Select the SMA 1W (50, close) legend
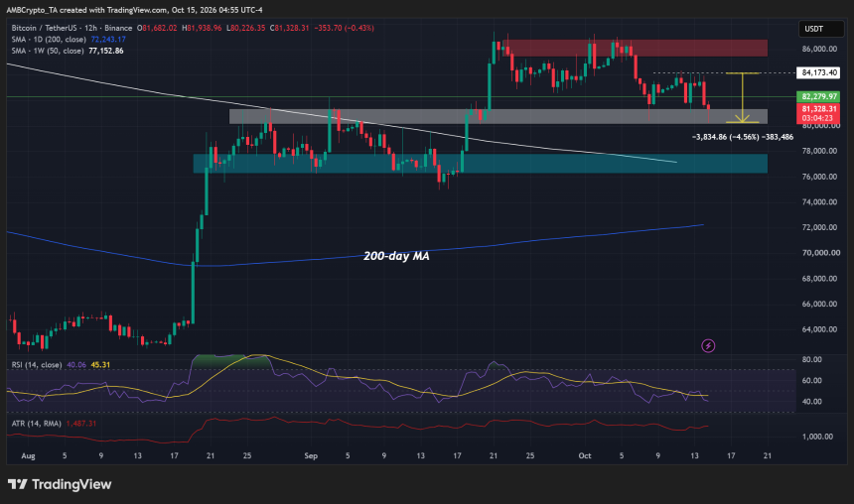854x504 pixels. click(x=48, y=51)
